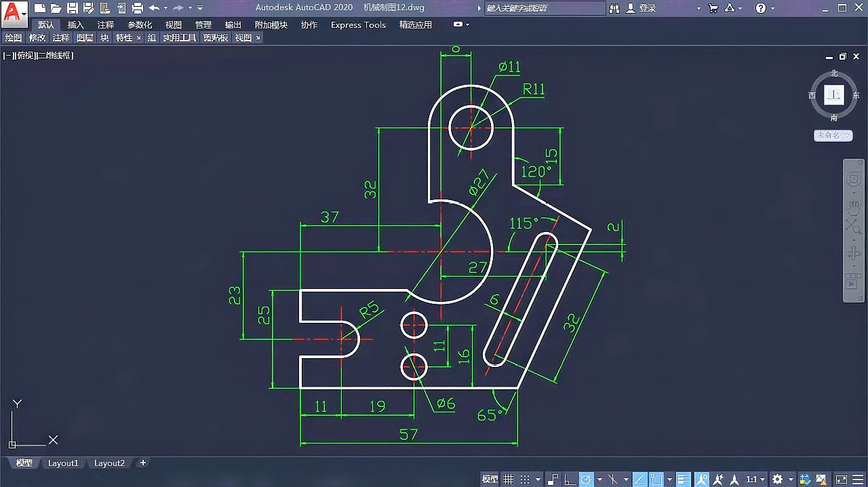Viewport: 868px width, 487px height.
Task: Redo with the right arrow icon
Action: click(x=178, y=8)
